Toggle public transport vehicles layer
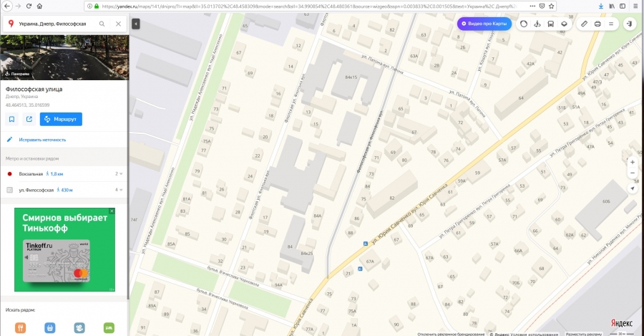This screenshot has width=644, height=336. pos(551,24)
